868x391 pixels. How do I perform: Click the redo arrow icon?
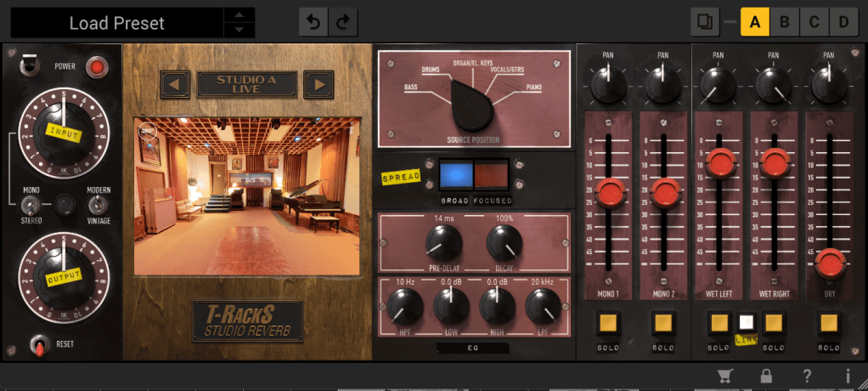(342, 23)
